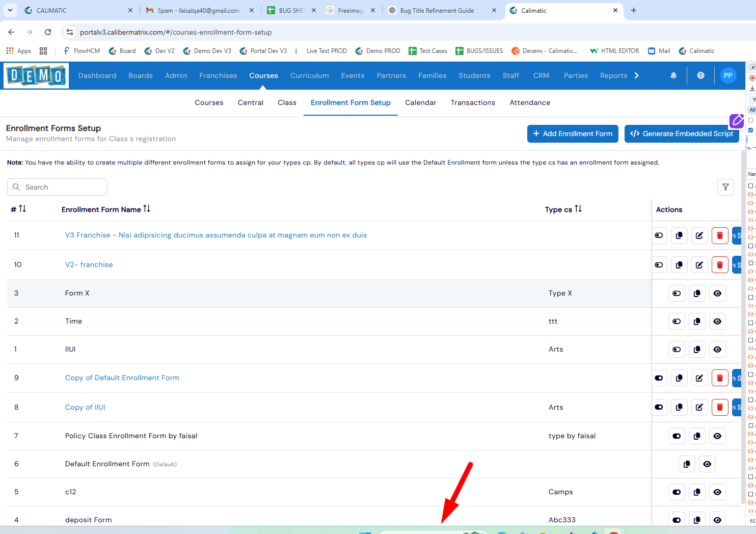This screenshot has height=534, width=756.
Task: Open the PP user profile avatar
Action: tap(728, 75)
